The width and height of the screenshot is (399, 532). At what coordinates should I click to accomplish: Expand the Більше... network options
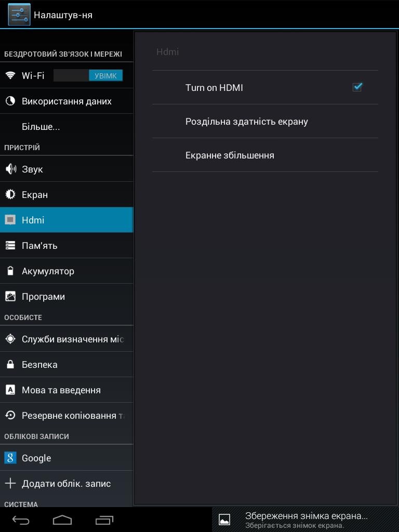[x=66, y=127]
